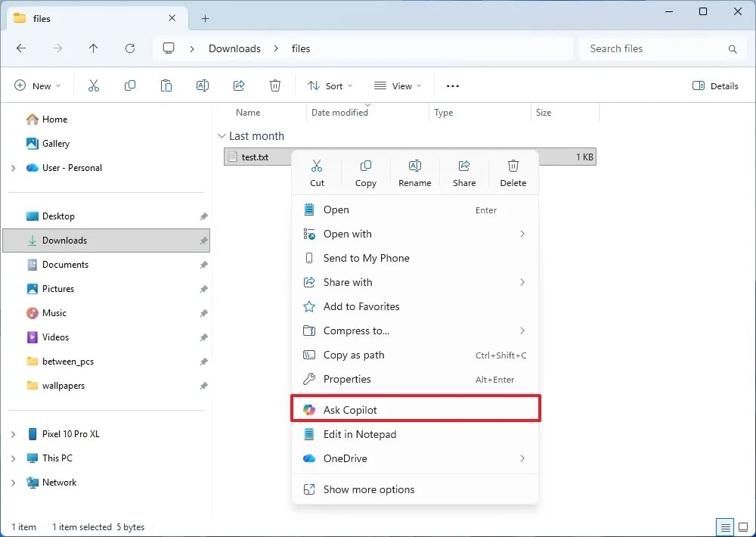The height and width of the screenshot is (537, 756).
Task: Choose Show more options
Action: tap(368, 489)
